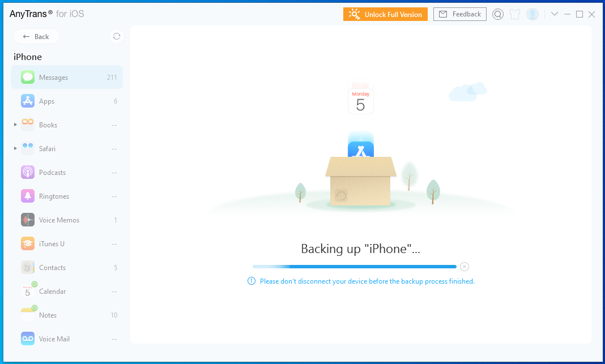
Task: Open the Voice Memos icon
Action: [28, 220]
